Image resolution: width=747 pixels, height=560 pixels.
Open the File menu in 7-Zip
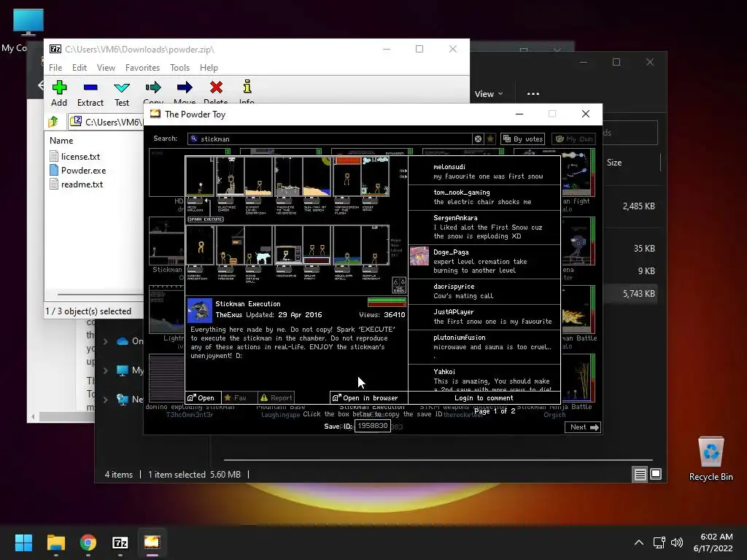tap(55, 68)
